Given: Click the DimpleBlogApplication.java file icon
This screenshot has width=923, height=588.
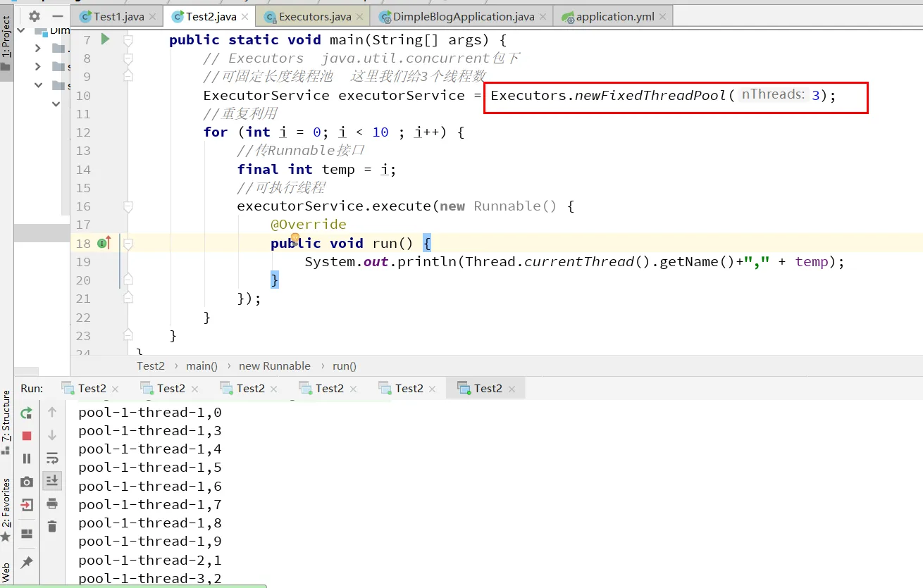Looking at the screenshot, I should point(385,17).
